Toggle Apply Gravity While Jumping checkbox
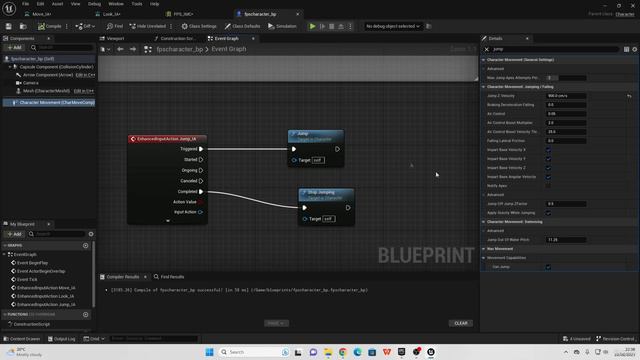640x360 pixels. pyautogui.click(x=548, y=213)
